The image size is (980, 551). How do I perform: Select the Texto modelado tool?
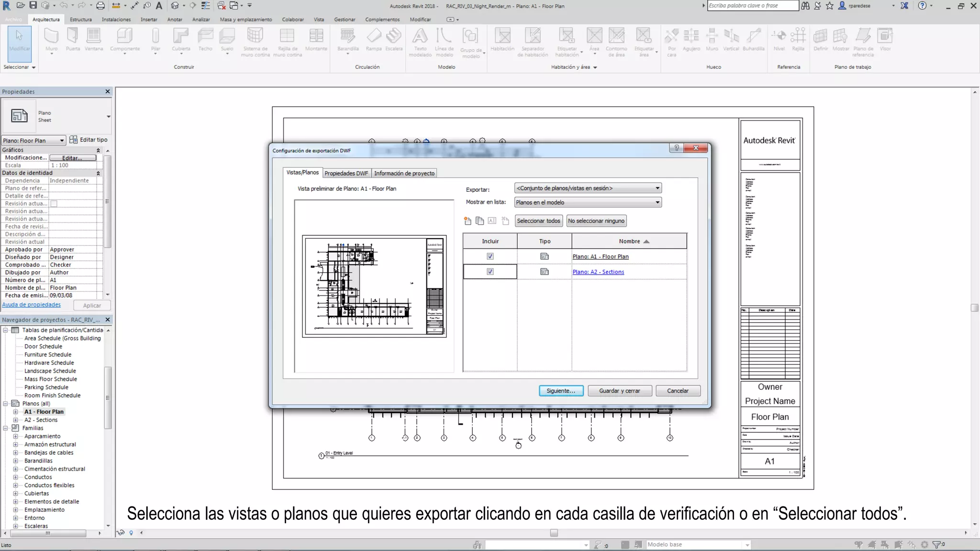point(420,36)
